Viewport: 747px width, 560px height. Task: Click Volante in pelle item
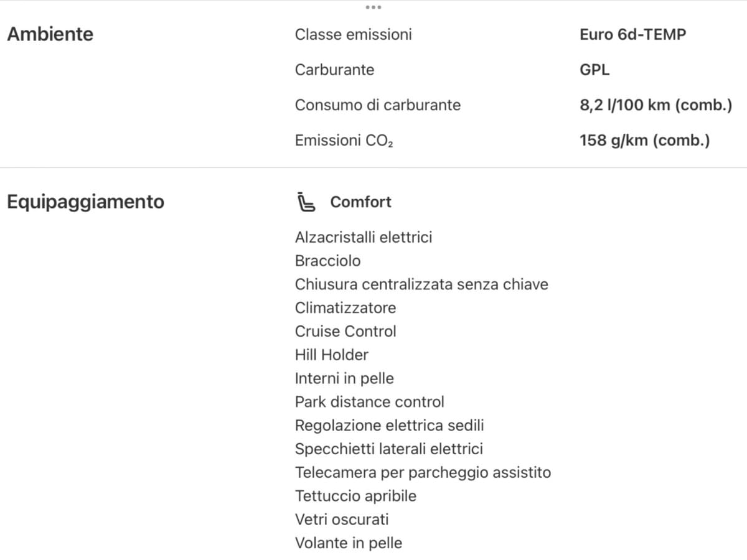[348, 543]
